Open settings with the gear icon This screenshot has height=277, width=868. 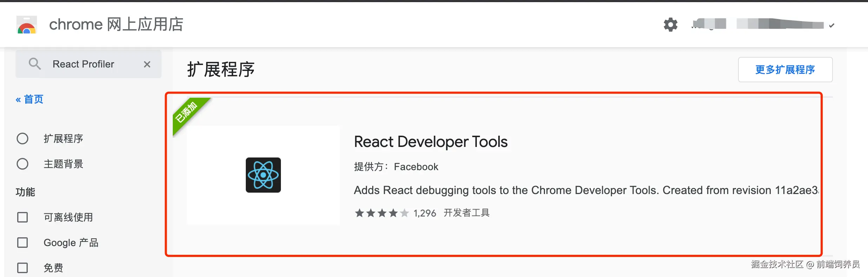[670, 25]
